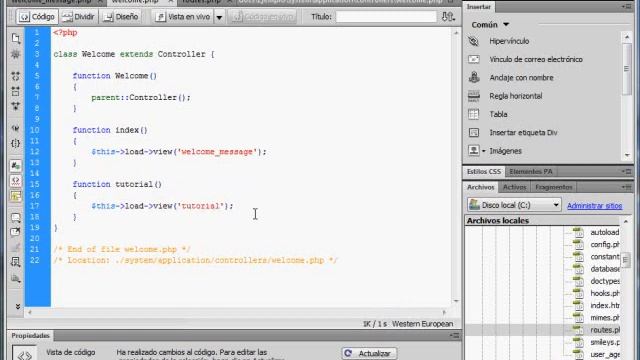This screenshot has width=640, height=360.
Task: Click the Western European encoding status
Action: [x=422, y=324]
